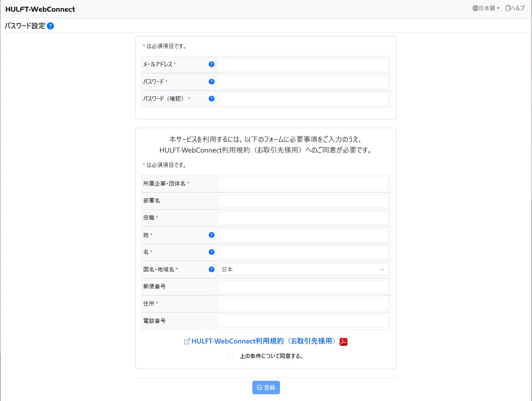Screen dimensions: 532x401
Task: Open the パスワード field help tooltip
Action: click(x=211, y=82)
